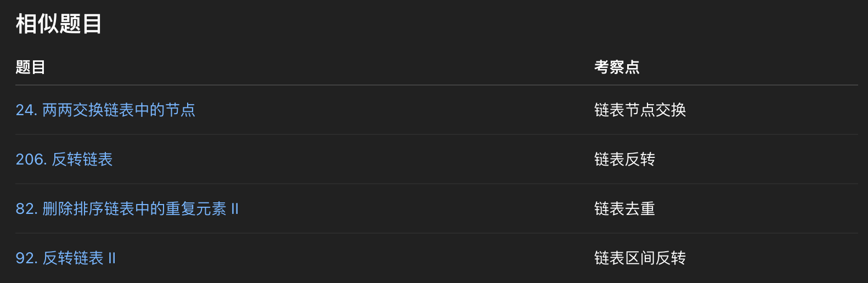Screen dimensions: 868x283
Task: Click the "题目" column header
Action: tap(31, 67)
